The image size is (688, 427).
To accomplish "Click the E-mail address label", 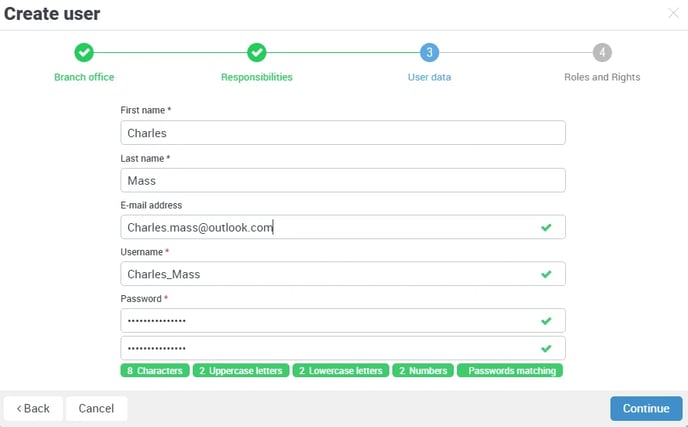I will tap(151, 205).
